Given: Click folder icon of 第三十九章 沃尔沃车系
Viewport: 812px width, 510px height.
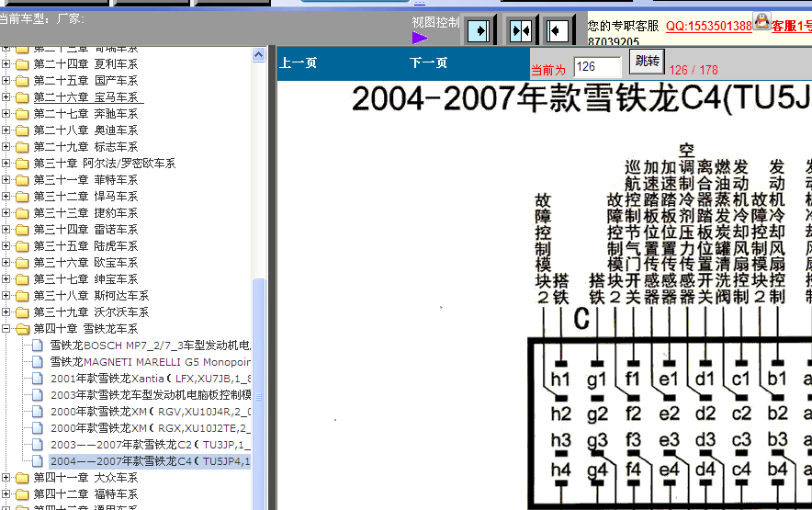Looking at the screenshot, I should point(22,312).
